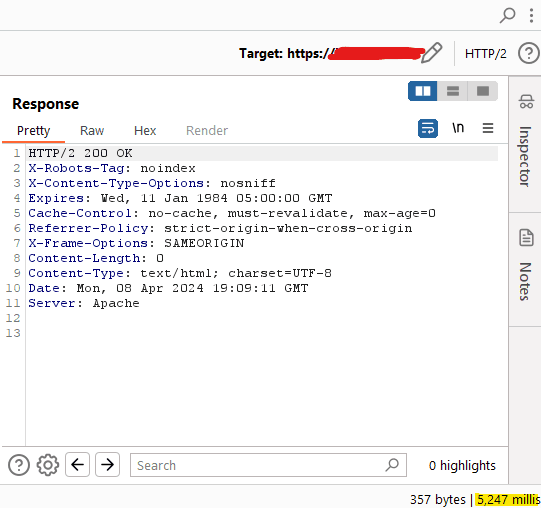Switch to the Raw tab
The height and width of the screenshot is (508, 541).
coord(92,131)
